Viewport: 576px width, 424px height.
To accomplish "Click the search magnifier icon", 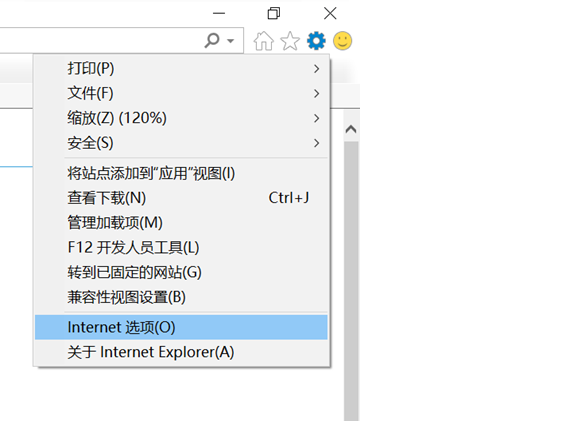I will click(x=212, y=40).
